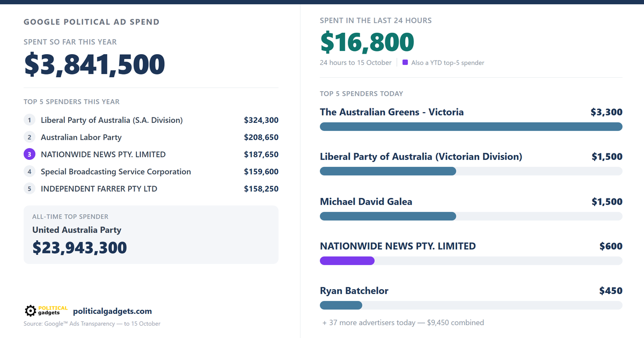644x338 pixels.
Task: Click Michael David Galea name
Action: point(366,202)
